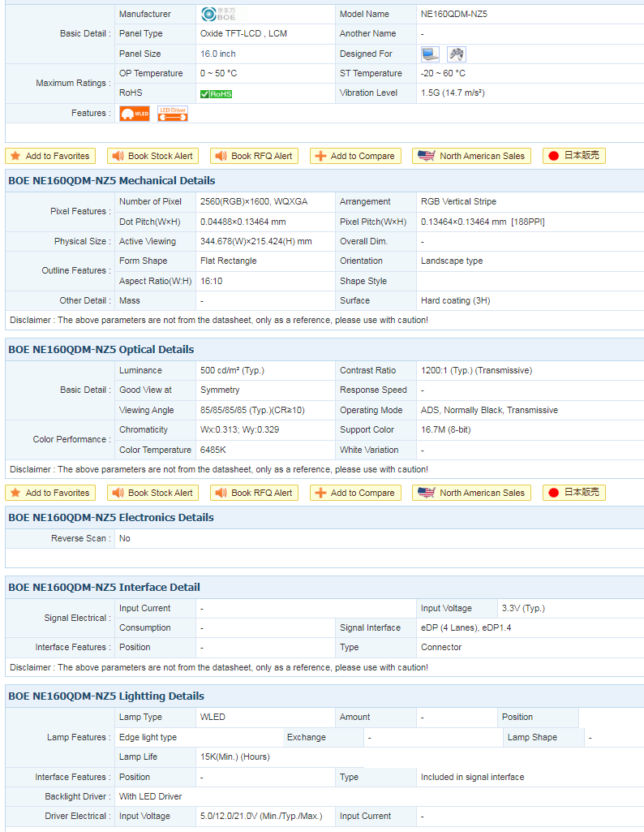Click panel type Oxide TFT-LCD, LCM

tap(244, 33)
